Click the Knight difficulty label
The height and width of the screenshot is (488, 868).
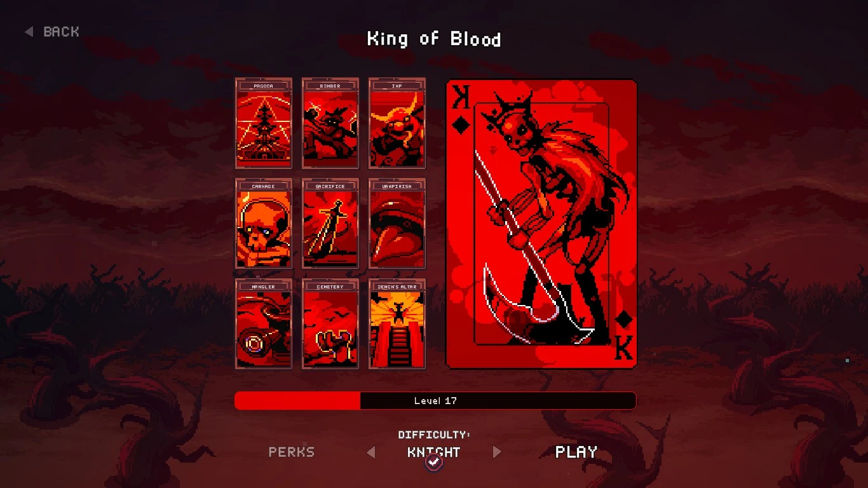click(434, 452)
